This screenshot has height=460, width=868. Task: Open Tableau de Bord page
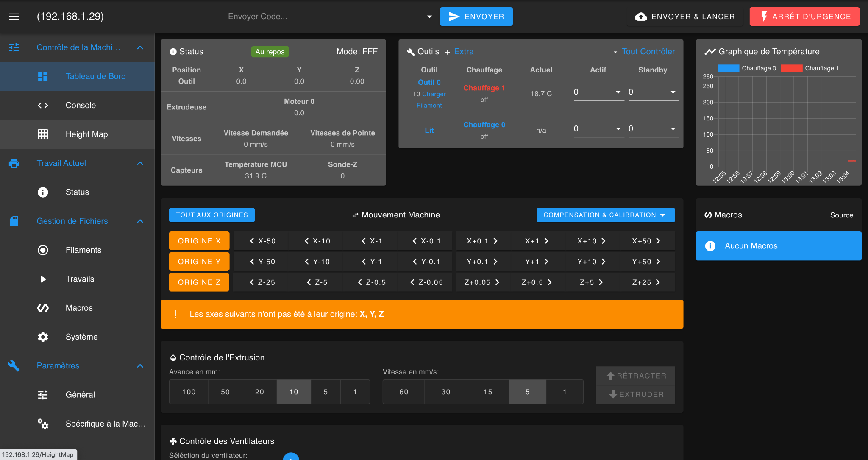[x=95, y=77]
